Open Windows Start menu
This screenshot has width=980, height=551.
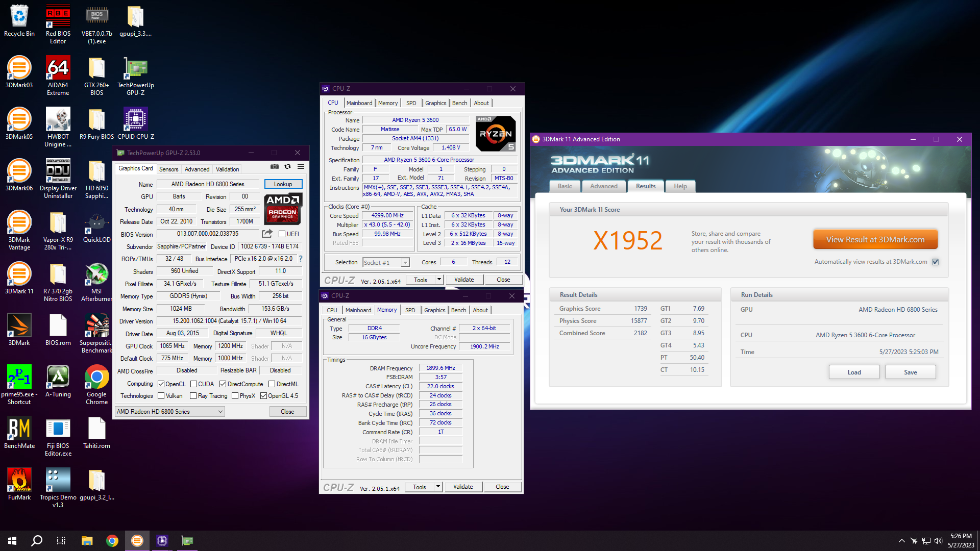tap(12, 541)
